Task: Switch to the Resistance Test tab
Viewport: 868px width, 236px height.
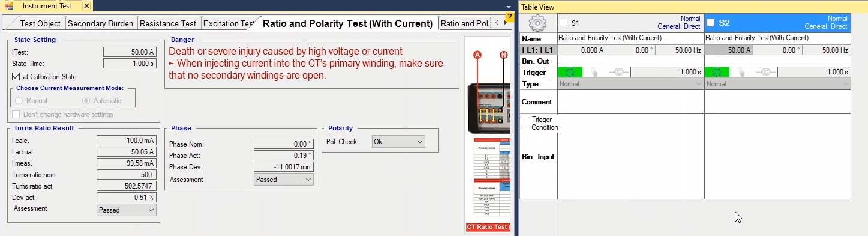Action: point(168,23)
